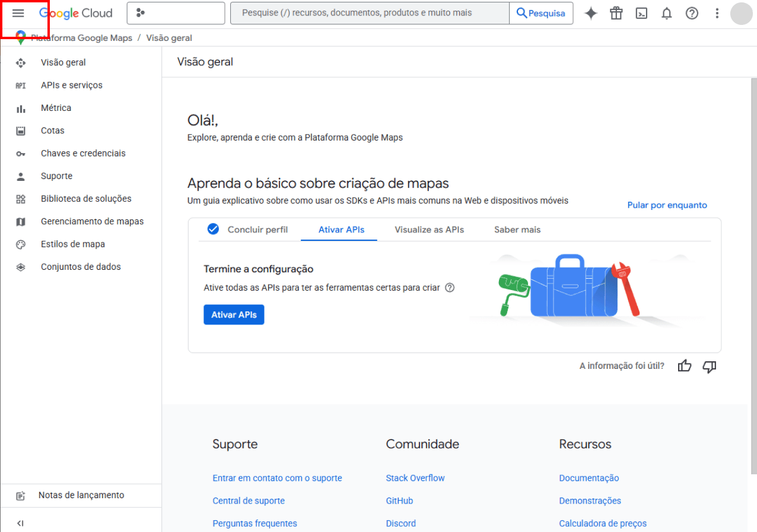Switch to the Visualize as APIs tab
The width and height of the screenshot is (757, 532).
(429, 230)
